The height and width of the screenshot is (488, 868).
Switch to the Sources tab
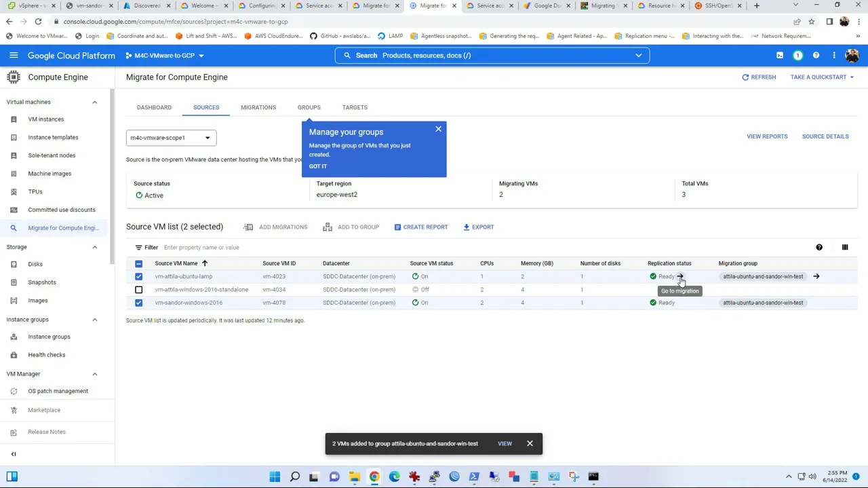coord(206,107)
